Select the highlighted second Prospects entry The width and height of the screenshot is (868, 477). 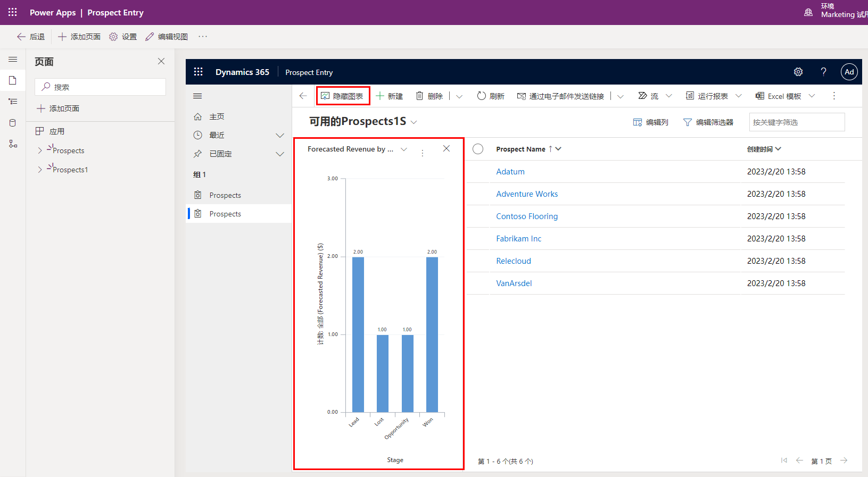tap(238, 214)
